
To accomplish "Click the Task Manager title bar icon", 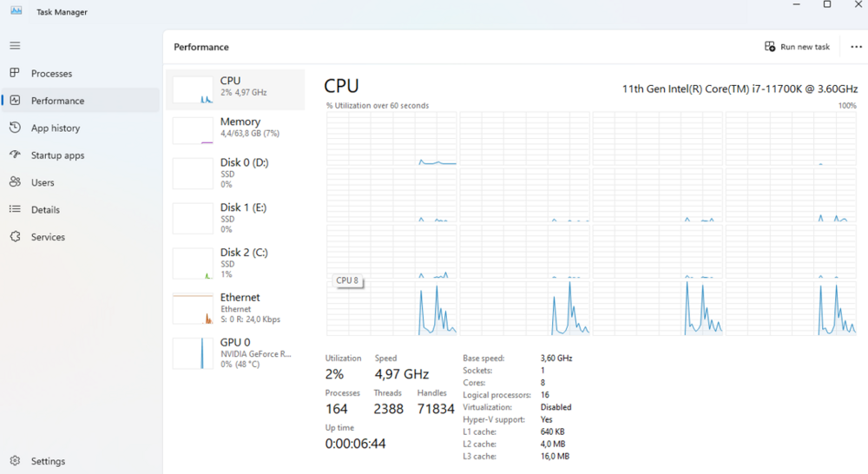I will [x=16, y=10].
